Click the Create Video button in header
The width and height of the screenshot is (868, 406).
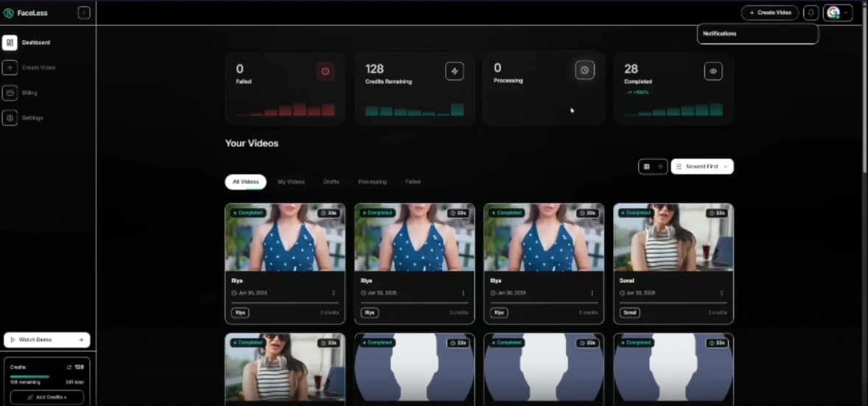click(769, 13)
